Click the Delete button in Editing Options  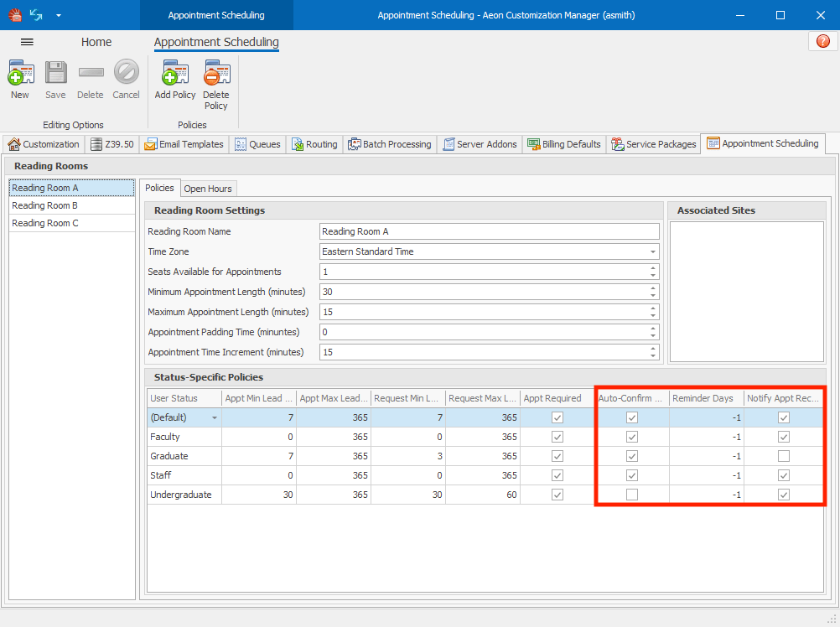90,79
